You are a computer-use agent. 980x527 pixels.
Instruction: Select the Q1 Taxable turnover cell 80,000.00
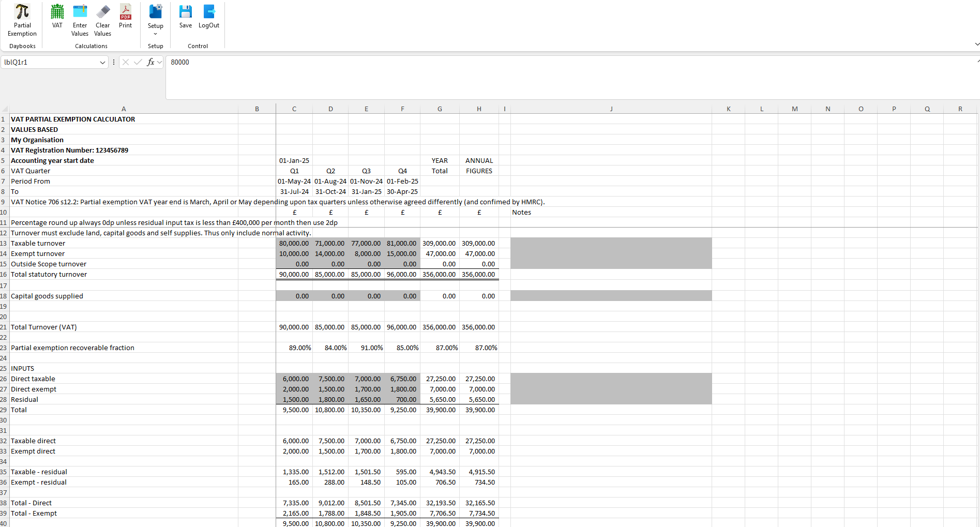point(294,243)
